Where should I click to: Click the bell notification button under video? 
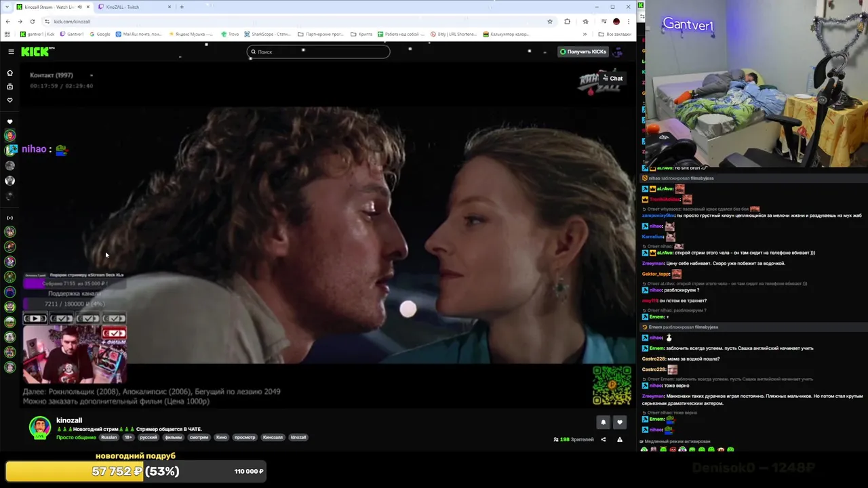tap(603, 422)
